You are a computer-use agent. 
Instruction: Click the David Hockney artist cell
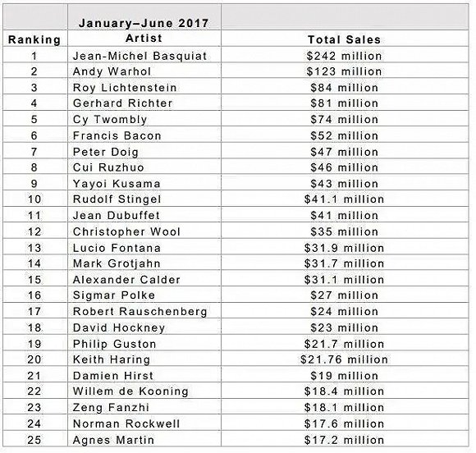[144, 327]
